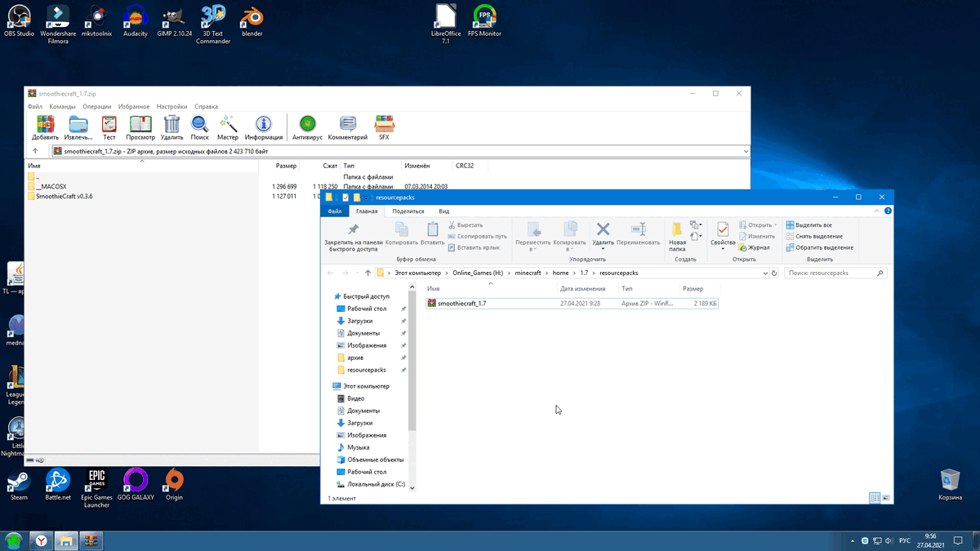This screenshot has width=980, height=551.
Task: Click Explorer search resourcepacks field
Action: [x=835, y=273]
